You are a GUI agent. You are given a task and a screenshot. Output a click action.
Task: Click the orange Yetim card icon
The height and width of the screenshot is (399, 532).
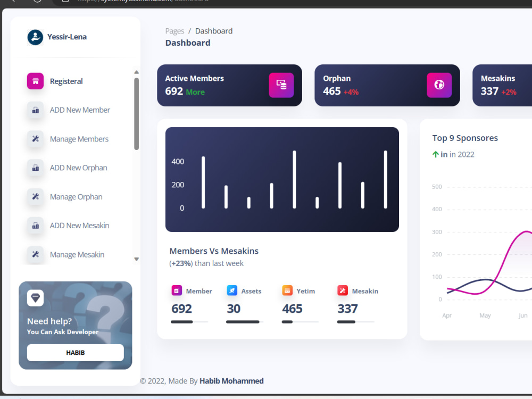[x=287, y=290]
